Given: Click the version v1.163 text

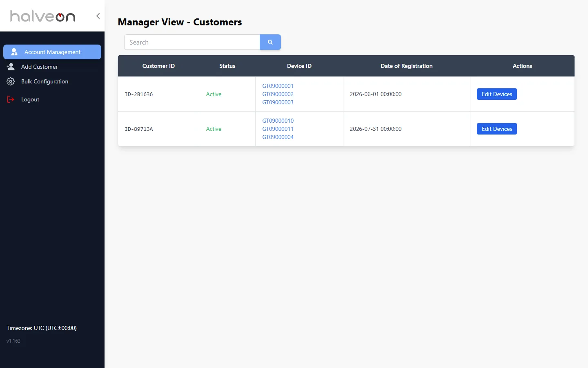Looking at the screenshot, I should click(13, 341).
